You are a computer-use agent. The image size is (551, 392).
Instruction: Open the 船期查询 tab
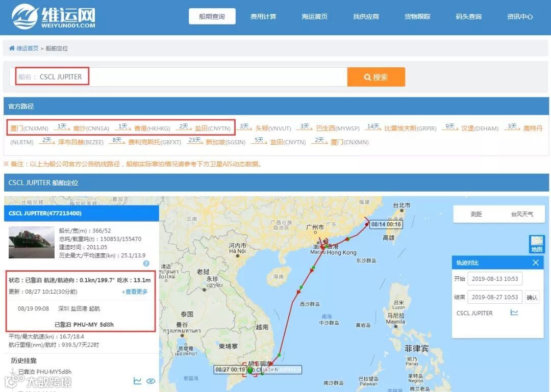click(212, 16)
